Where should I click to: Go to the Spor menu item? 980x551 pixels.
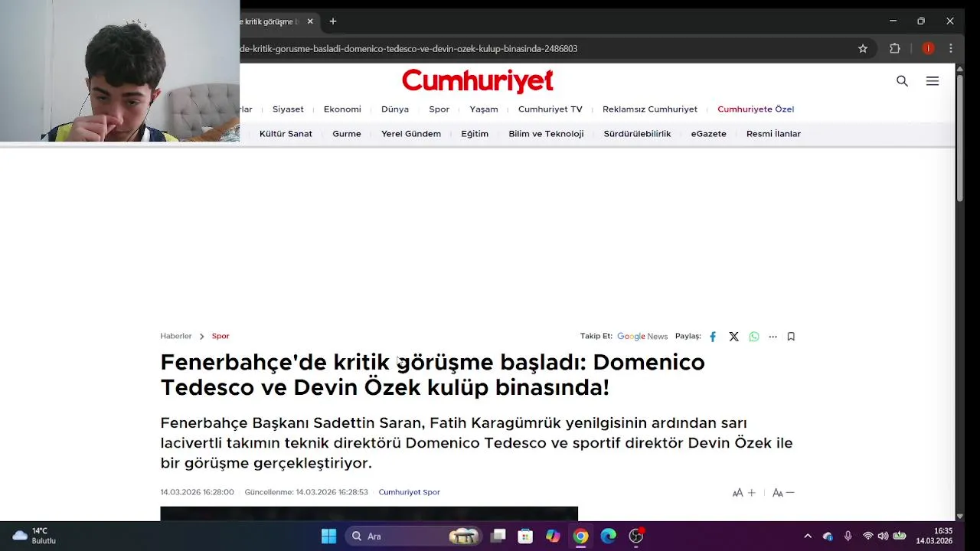coord(439,109)
